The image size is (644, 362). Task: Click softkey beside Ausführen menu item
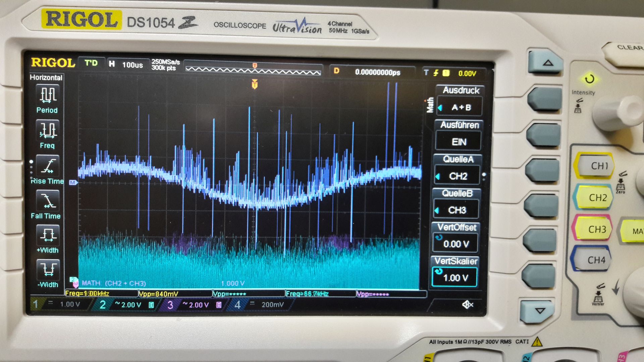click(x=543, y=135)
